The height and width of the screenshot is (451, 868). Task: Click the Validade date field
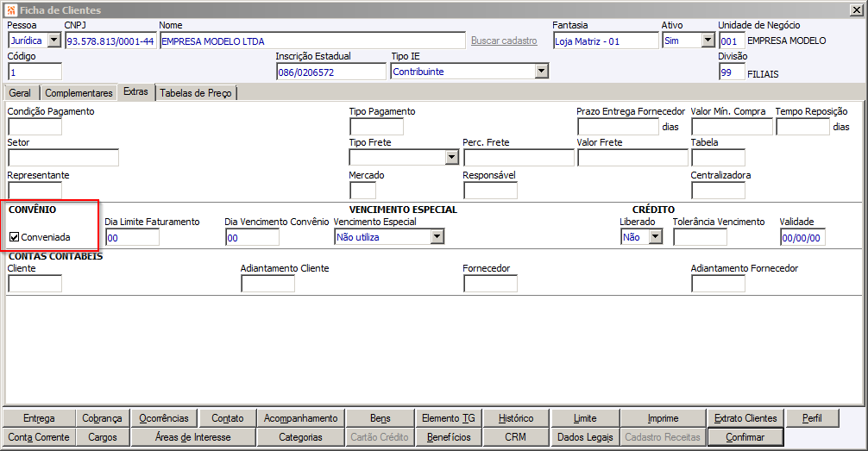click(802, 237)
